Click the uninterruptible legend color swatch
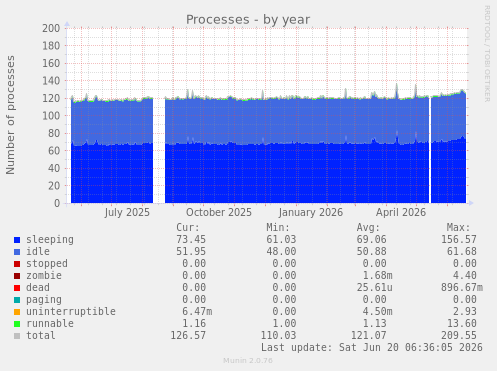The image size is (497, 371). coord(17,312)
